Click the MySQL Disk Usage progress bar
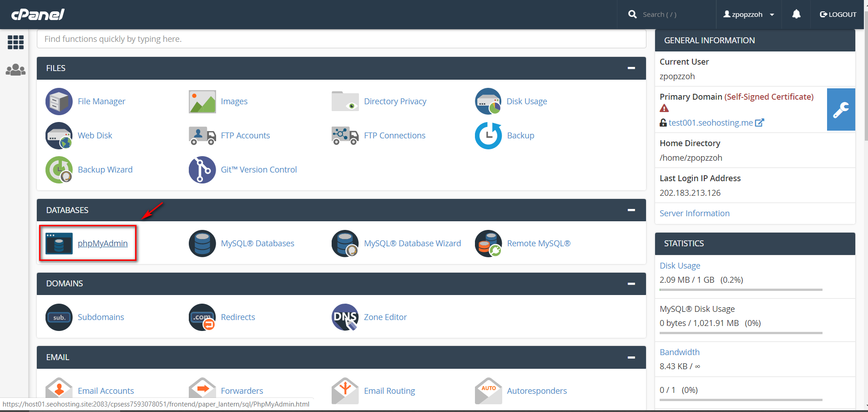The height and width of the screenshot is (412, 868). 741,333
